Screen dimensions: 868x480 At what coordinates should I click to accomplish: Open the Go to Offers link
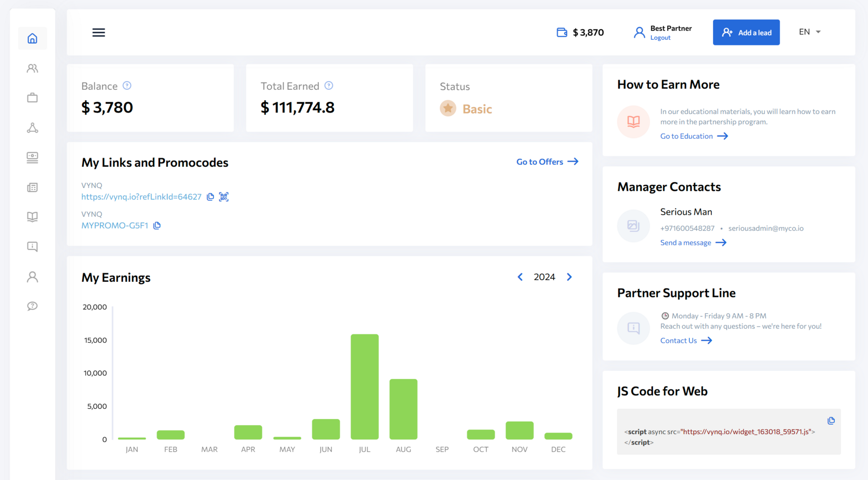pos(547,162)
